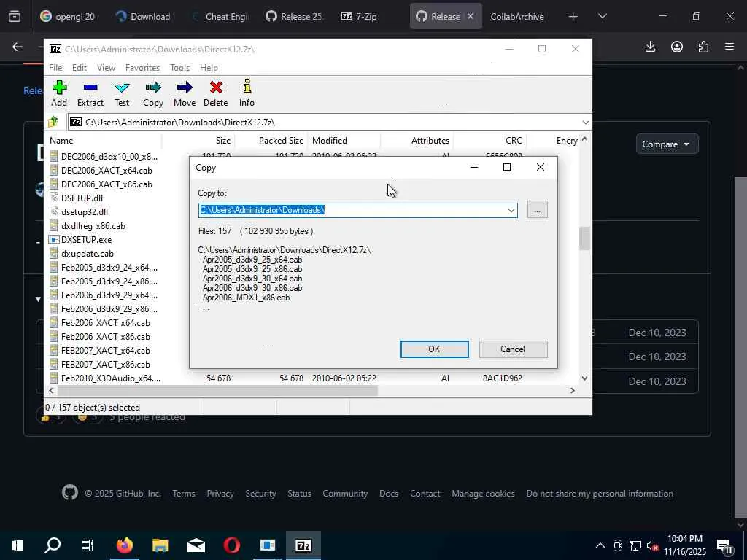Open the File menu

tap(55, 68)
